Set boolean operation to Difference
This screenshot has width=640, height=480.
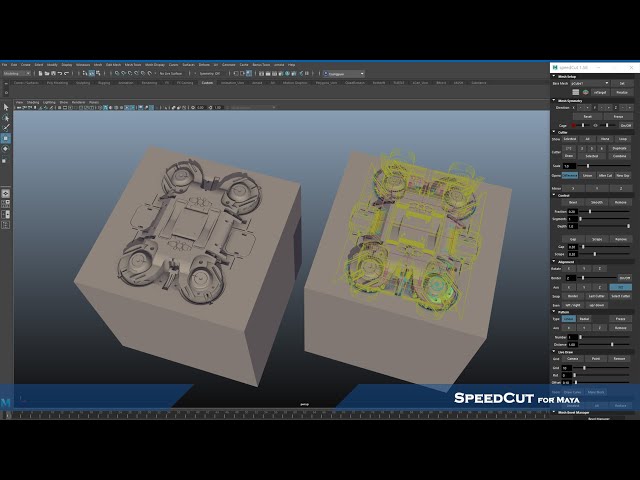click(x=570, y=175)
